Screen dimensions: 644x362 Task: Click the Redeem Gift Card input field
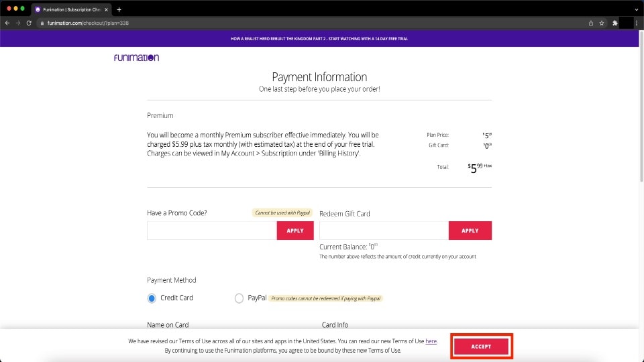pyautogui.click(x=384, y=231)
